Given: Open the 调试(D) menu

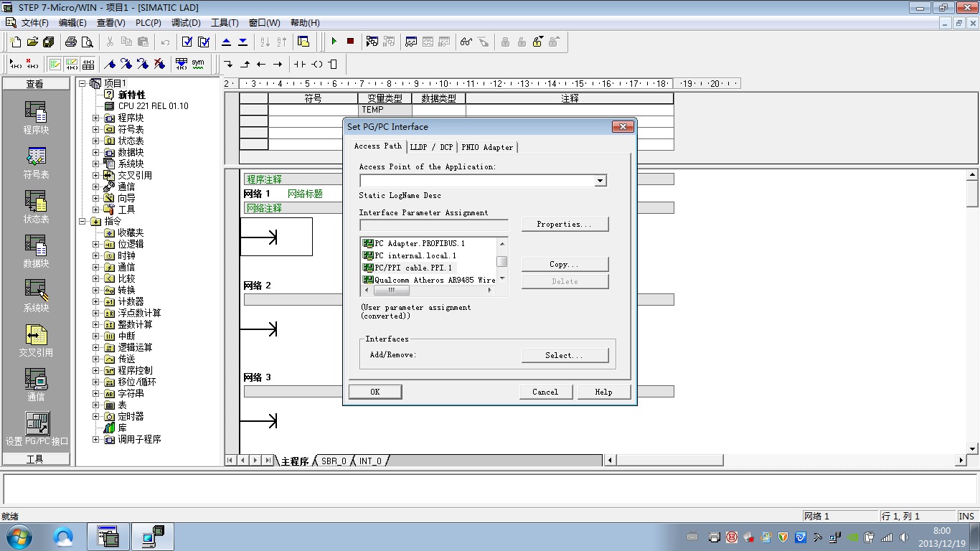Looking at the screenshot, I should click(186, 23).
